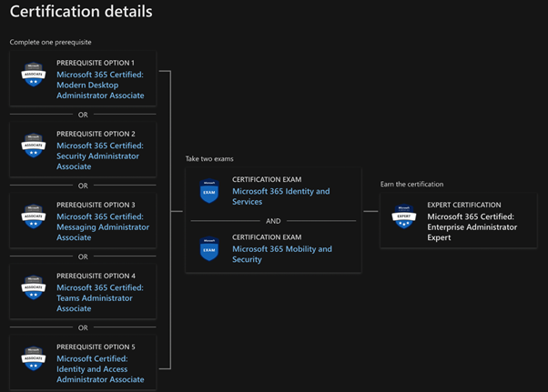
Task: Click PREREQUISITE OPTION 4 label
Action: click(96, 276)
